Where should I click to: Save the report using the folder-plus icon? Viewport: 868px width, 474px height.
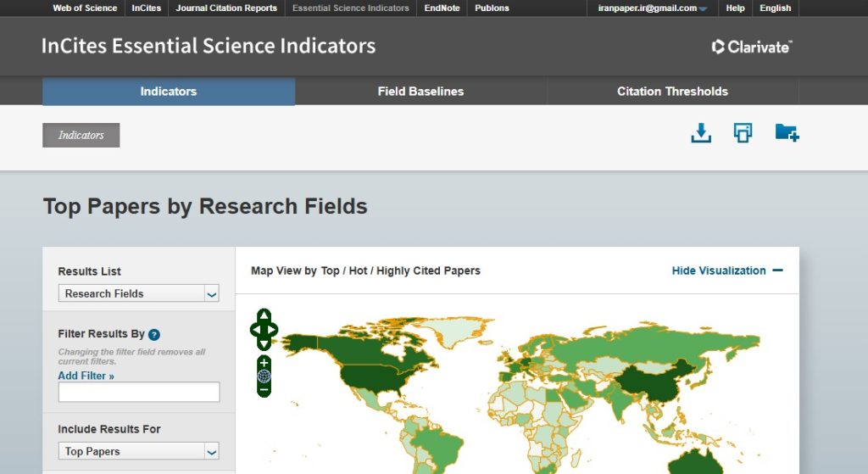[x=787, y=133]
